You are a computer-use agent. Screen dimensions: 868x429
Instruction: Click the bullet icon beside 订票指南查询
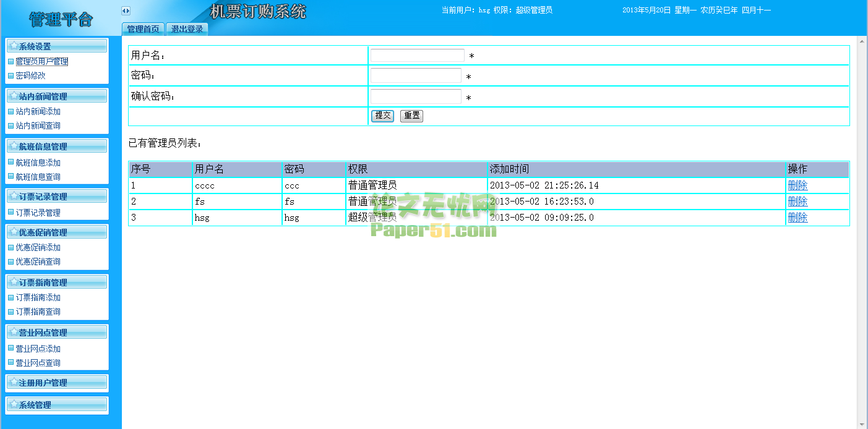[x=11, y=312]
